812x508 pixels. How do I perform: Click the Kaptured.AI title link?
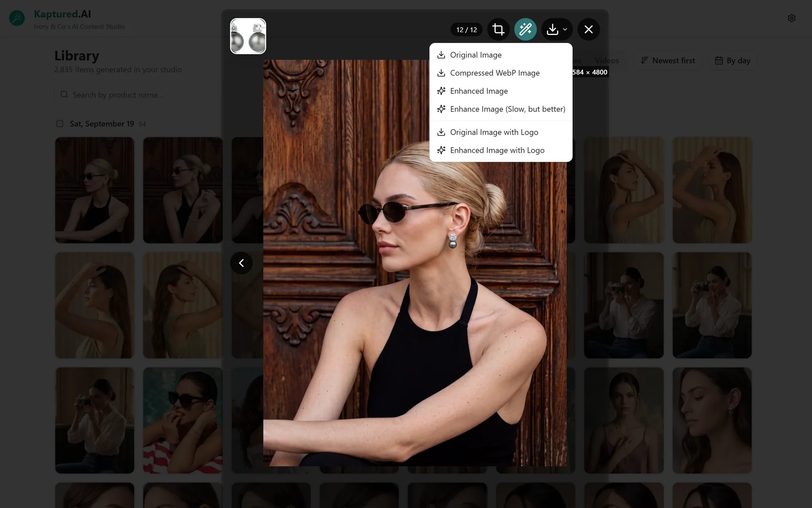(x=62, y=14)
